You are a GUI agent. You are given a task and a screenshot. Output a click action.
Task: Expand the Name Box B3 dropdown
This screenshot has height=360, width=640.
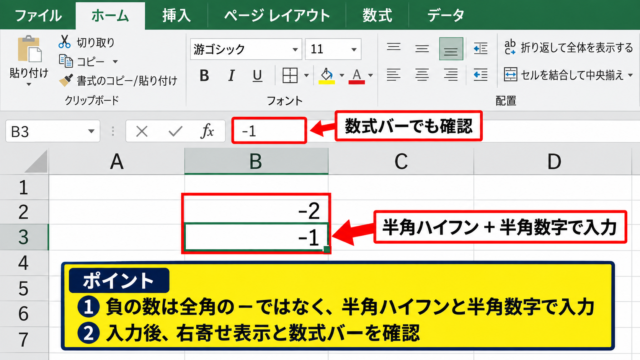pyautogui.click(x=91, y=131)
